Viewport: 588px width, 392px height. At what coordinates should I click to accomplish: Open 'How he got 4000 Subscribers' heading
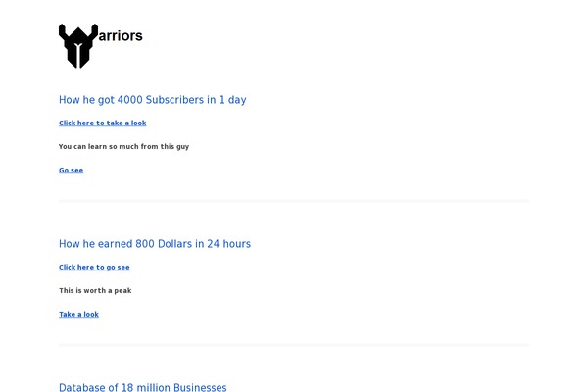[153, 100]
